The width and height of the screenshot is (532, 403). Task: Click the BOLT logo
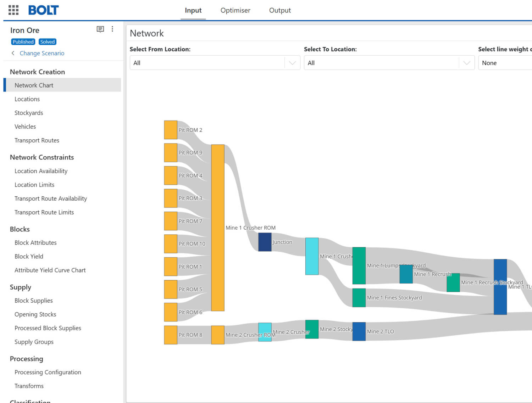[x=43, y=10]
